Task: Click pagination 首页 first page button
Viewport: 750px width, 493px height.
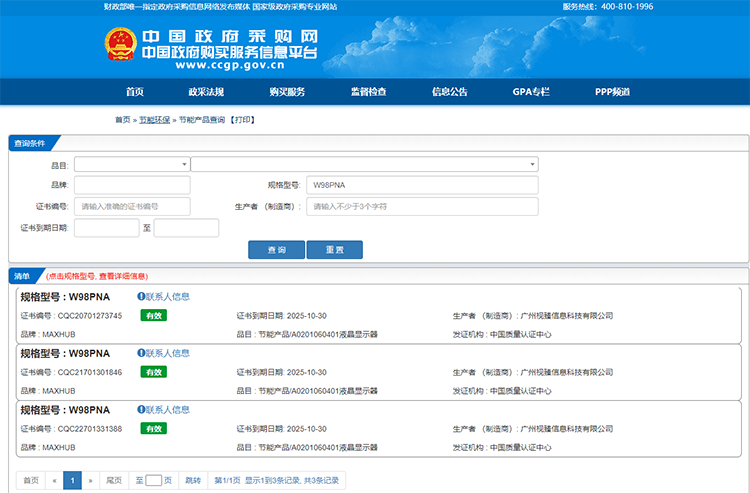Action: click(x=31, y=480)
